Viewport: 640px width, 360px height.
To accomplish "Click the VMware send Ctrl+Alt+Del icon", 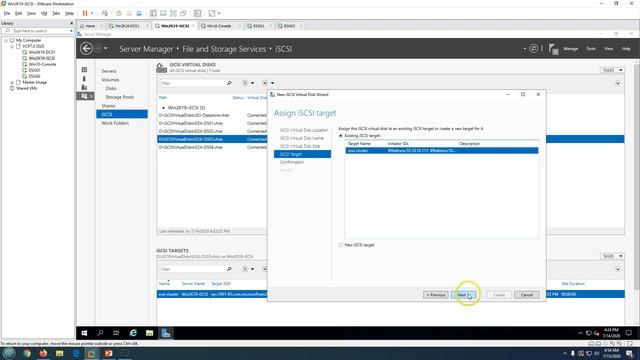I will coord(105,13).
